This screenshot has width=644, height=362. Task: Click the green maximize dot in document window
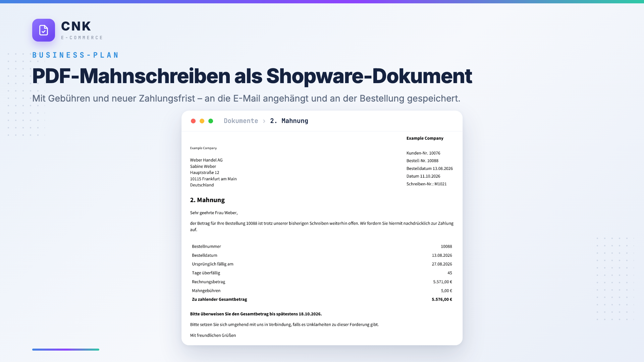tap(211, 121)
